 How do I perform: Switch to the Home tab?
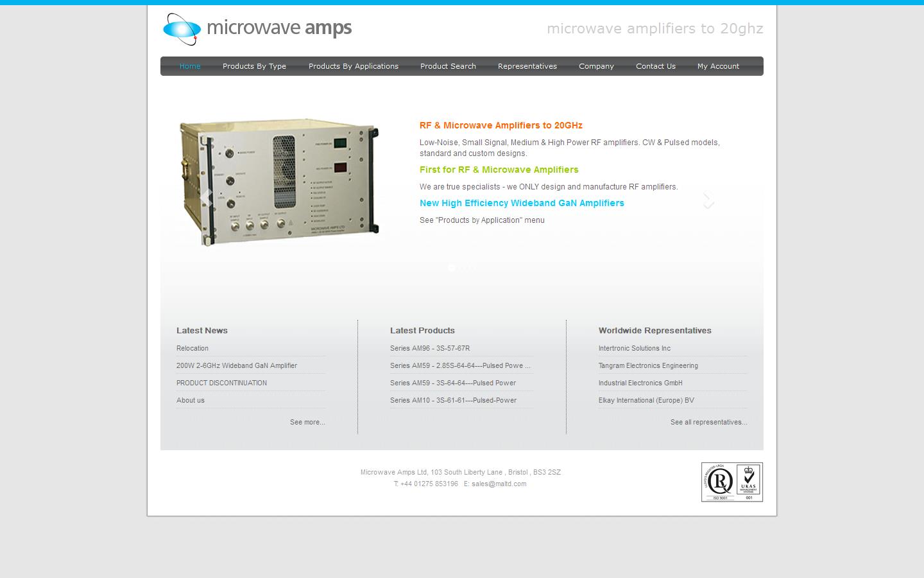pos(190,66)
